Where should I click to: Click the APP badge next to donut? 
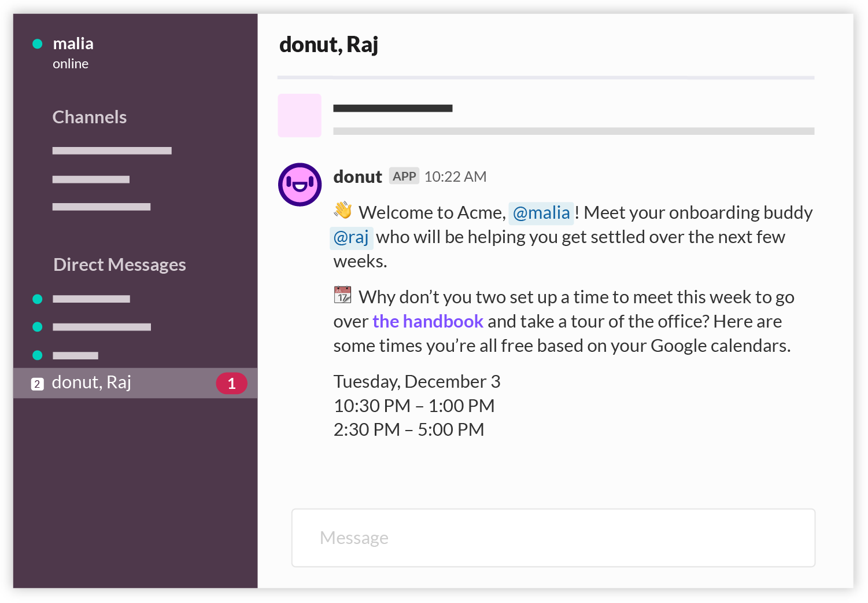(x=404, y=176)
